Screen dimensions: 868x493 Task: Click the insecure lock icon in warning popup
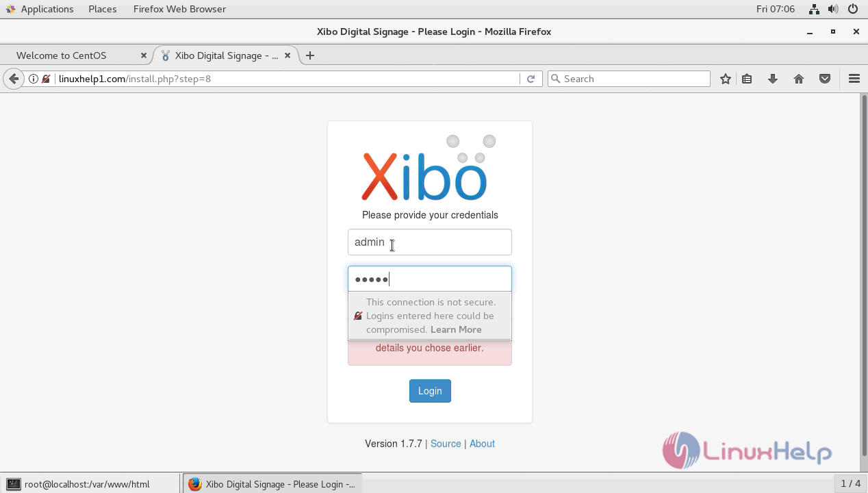[358, 316]
